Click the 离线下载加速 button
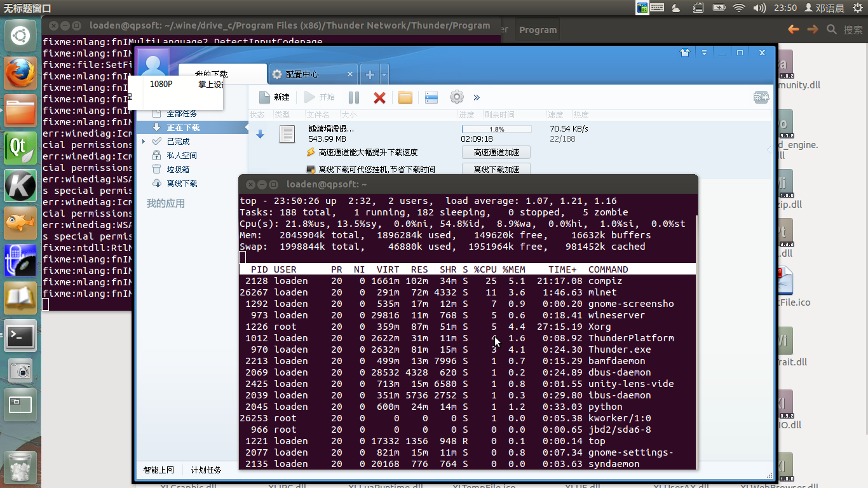 pos(496,169)
